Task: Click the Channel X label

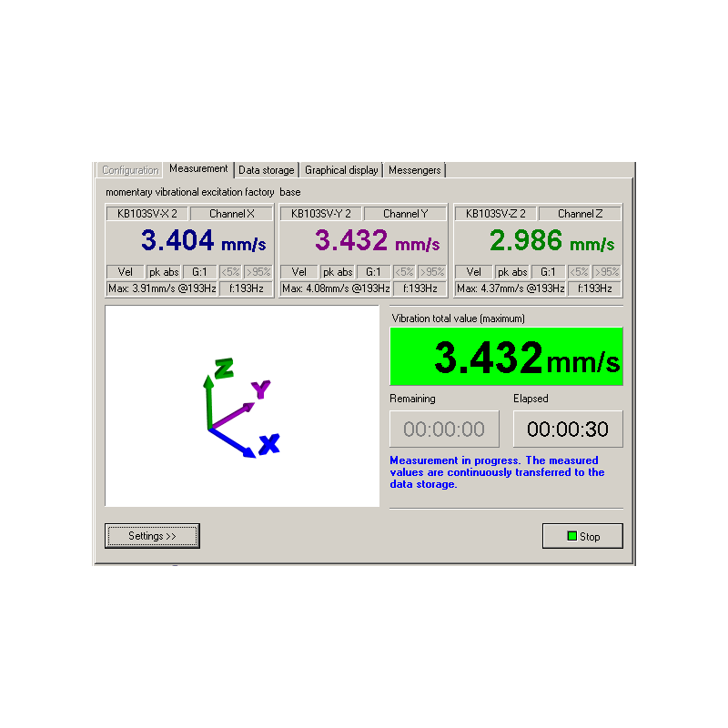Action: click(x=232, y=214)
